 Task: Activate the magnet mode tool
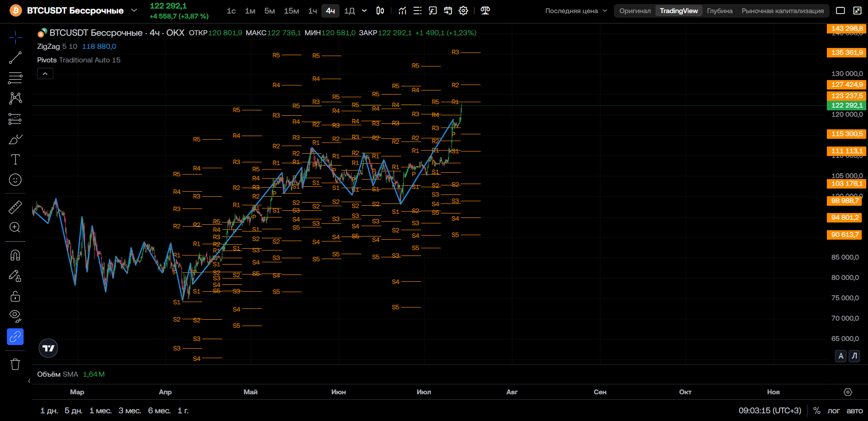(x=15, y=255)
